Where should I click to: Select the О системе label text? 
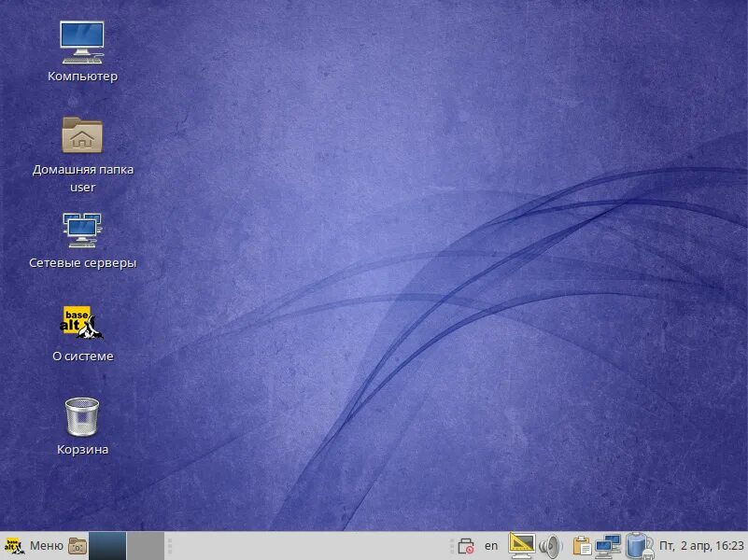[82, 356]
